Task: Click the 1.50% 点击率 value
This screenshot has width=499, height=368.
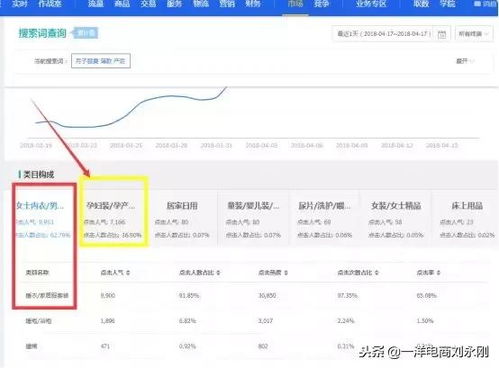Action: (425, 321)
